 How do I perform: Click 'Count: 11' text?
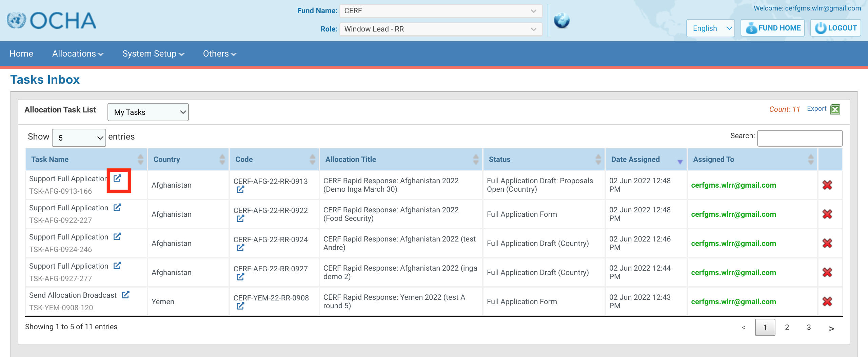(x=784, y=109)
